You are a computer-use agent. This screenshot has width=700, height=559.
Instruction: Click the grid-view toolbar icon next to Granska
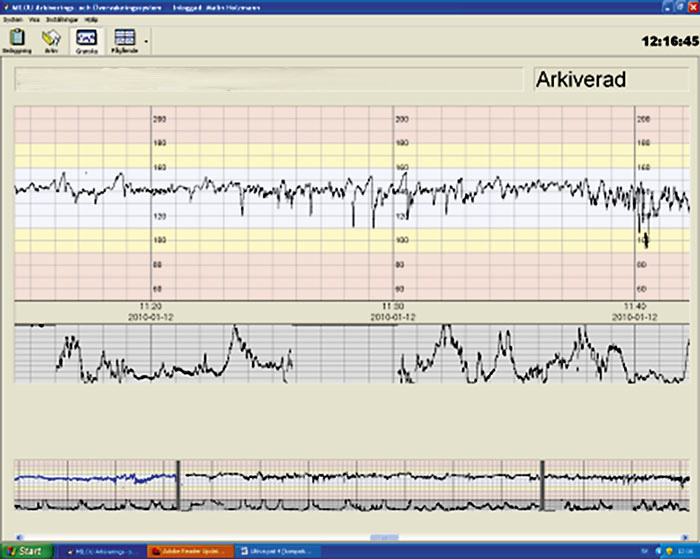pyautogui.click(x=125, y=41)
